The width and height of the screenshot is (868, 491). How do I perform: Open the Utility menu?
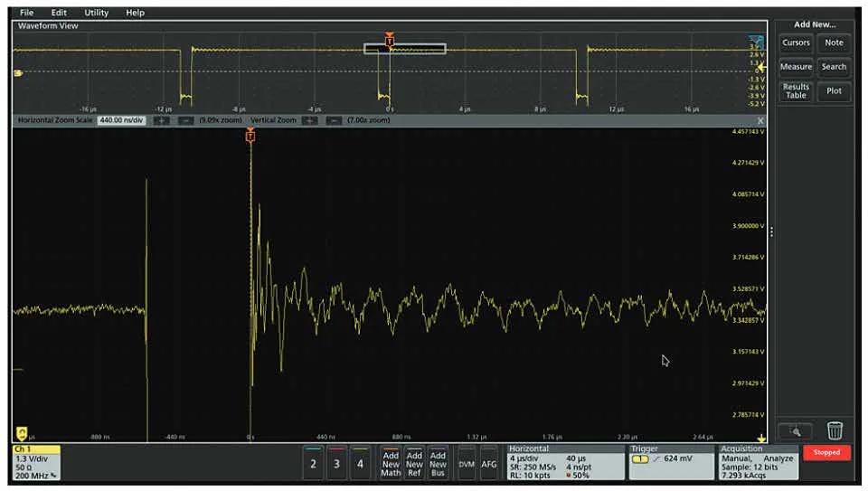point(96,13)
